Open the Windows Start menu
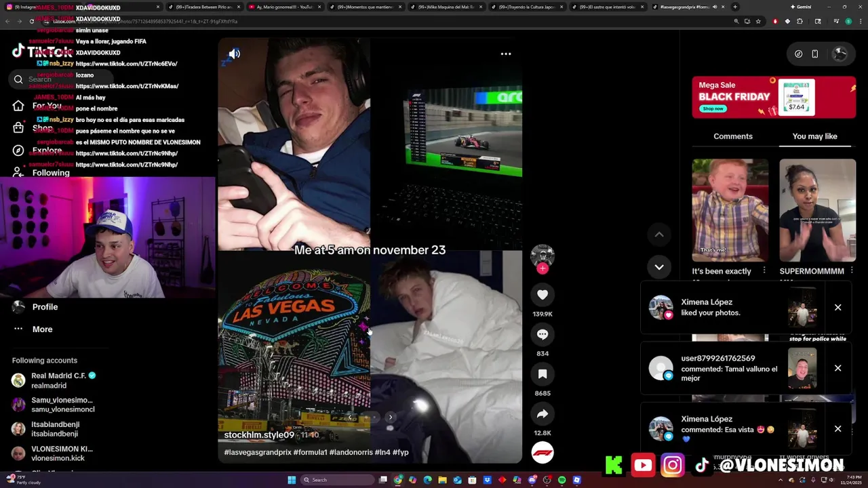868x488 pixels. (x=292, y=480)
